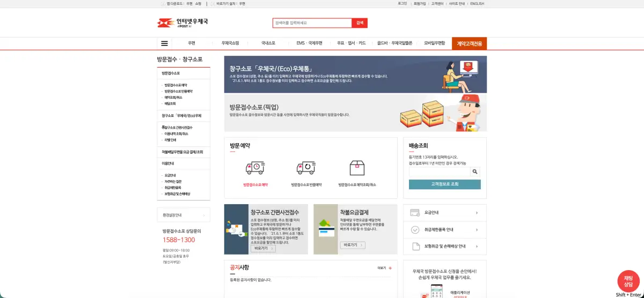This screenshot has width=644, height=298.
Task: Click the 취급제한품목 안내 checkmark icon
Action: (x=415, y=230)
